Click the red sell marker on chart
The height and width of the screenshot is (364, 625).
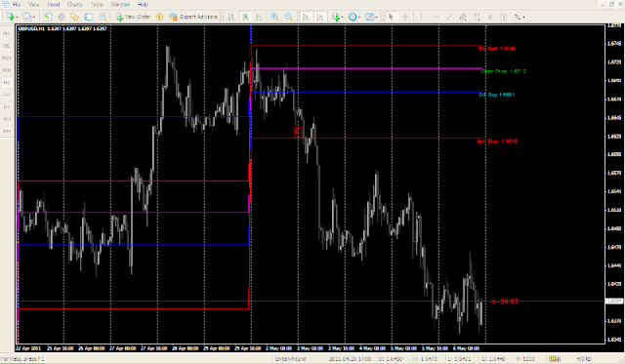click(297, 132)
